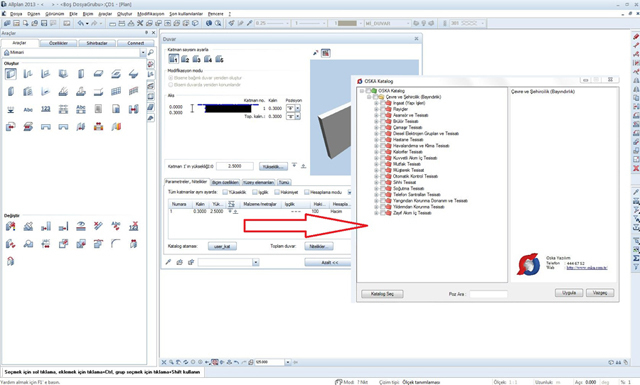Click the Uygula button in OSKA Katalog

[x=569, y=293]
